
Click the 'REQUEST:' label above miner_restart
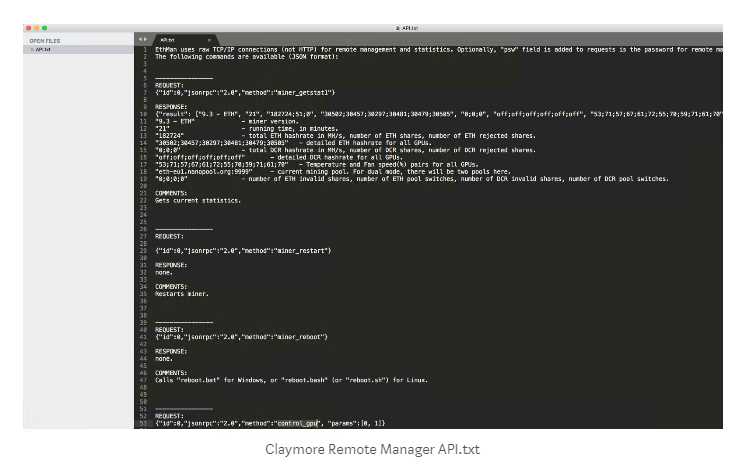[x=169, y=237]
